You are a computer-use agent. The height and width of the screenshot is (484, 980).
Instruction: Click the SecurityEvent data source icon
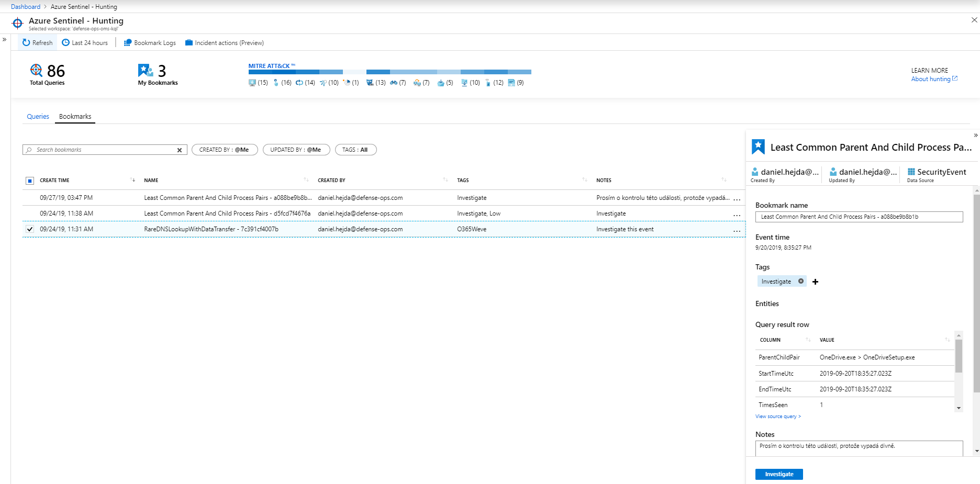point(911,172)
